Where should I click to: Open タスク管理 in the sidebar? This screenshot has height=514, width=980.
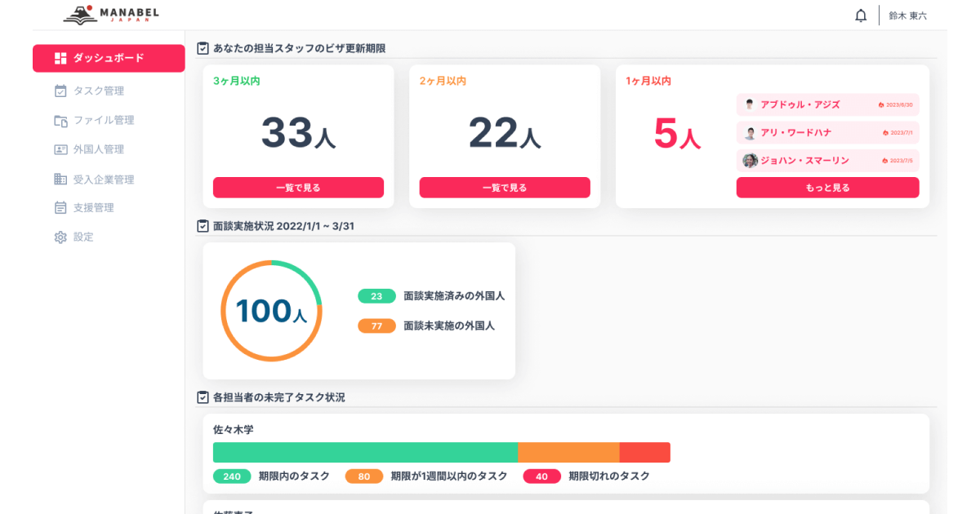coord(99,91)
